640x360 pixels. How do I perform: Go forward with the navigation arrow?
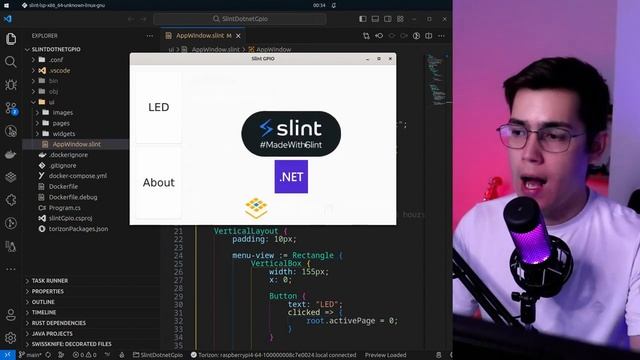click(143, 19)
